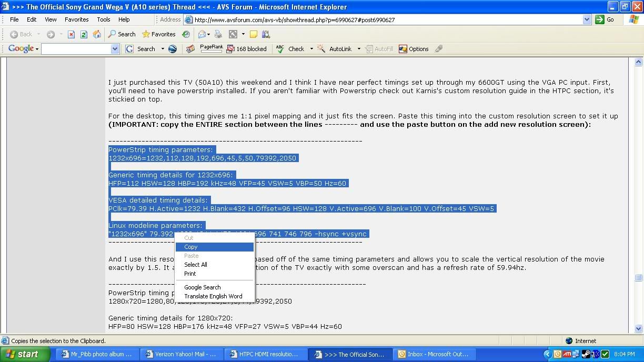Switch to Inbox - Microsoft Outlook taskbar window
644x362 pixels.
(x=436, y=354)
